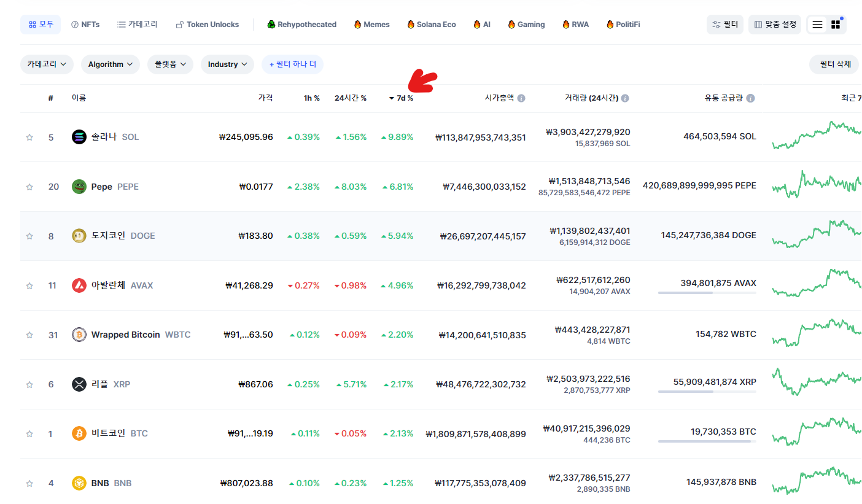
Task: Sort by the # rank column
Action: [x=51, y=98]
